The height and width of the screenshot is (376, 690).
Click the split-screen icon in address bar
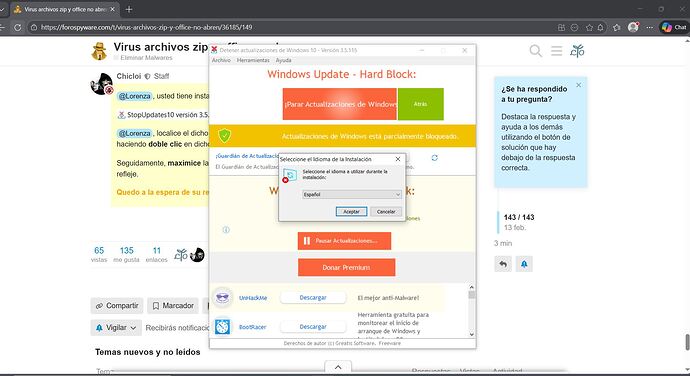[x=562, y=27]
